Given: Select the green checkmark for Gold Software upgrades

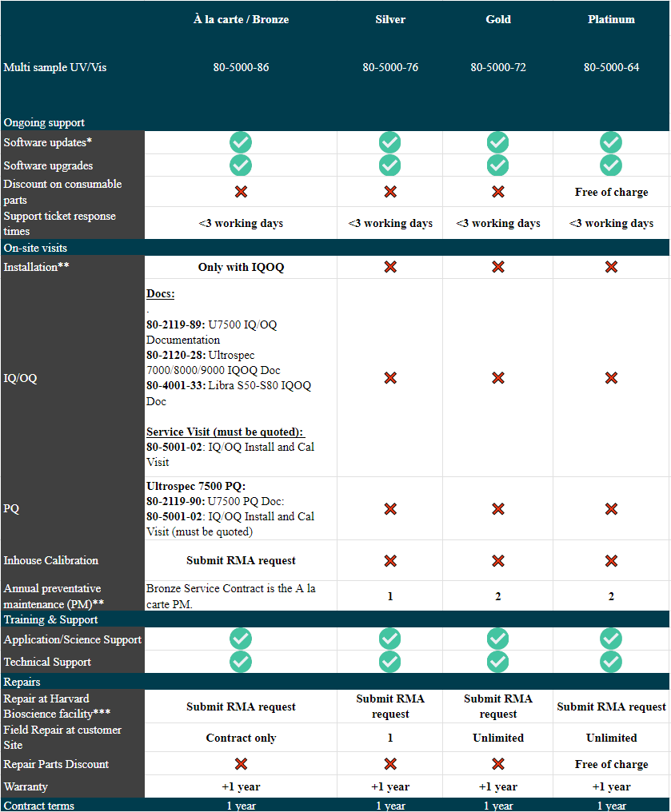Looking at the screenshot, I should click(497, 165).
